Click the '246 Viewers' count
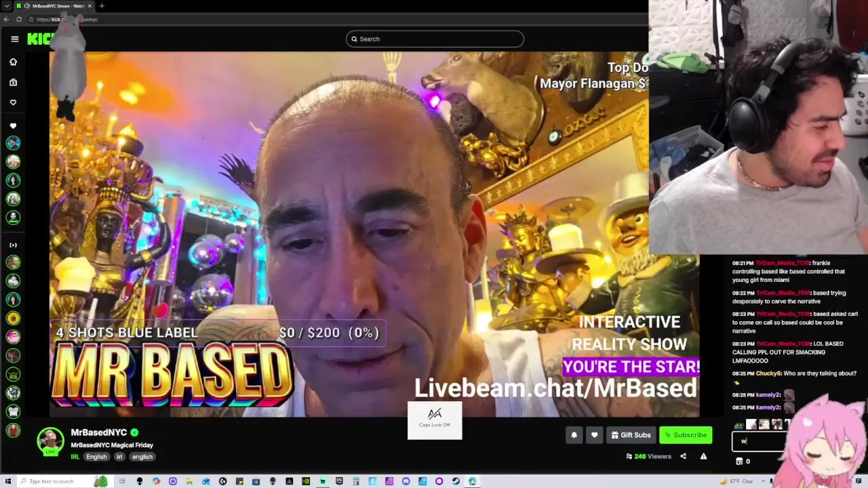Viewport: 868px width, 488px height. click(649, 456)
